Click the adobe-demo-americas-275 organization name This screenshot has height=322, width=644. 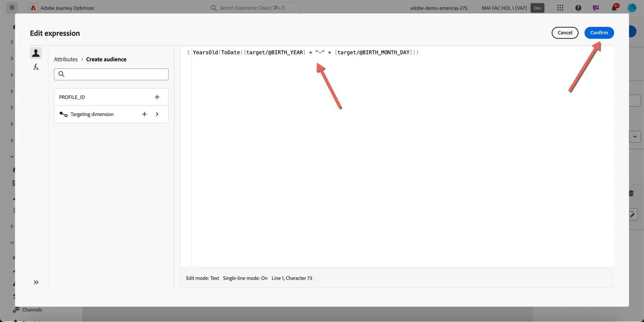click(438, 8)
